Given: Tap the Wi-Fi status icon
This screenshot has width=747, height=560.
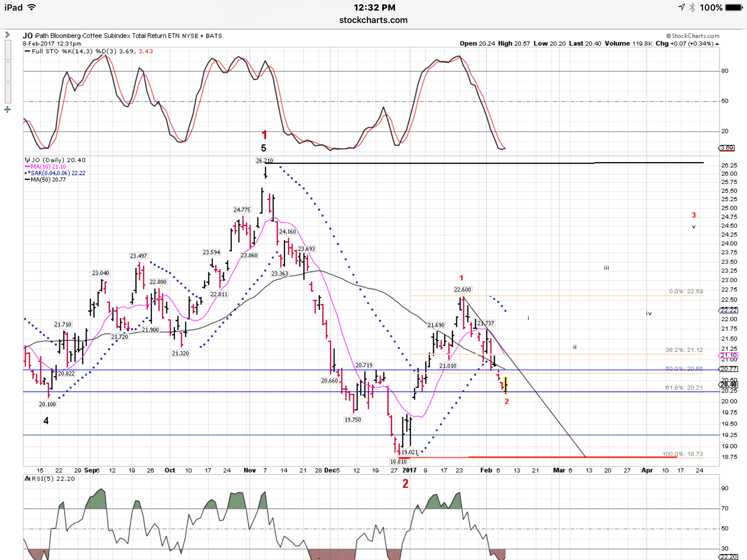Looking at the screenshot, I should point(32,7).
